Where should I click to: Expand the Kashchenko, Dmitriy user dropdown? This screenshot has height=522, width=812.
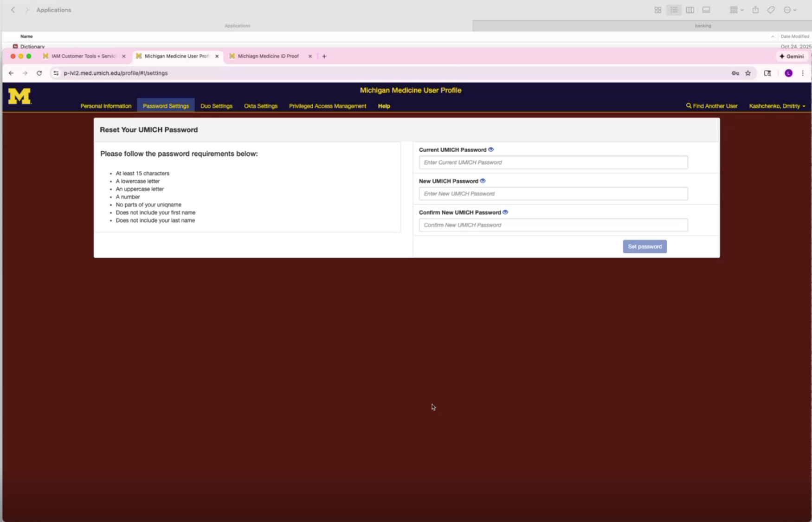tap(777, 106)
